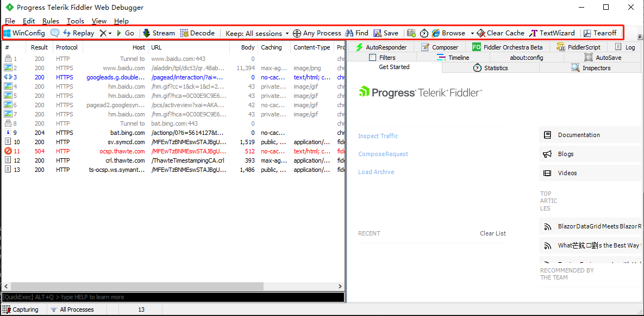Select the www.baidu.com HTTPS session row
This screenshot has height=316, width=644.
click(173, 68)
